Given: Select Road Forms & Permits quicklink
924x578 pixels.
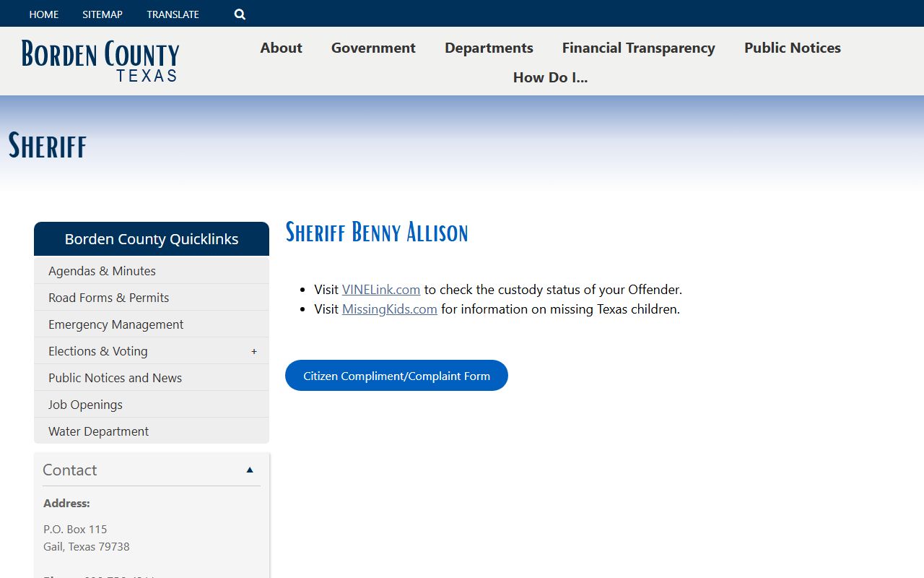Looking at the screenshot, I should [x=152, y=298].
